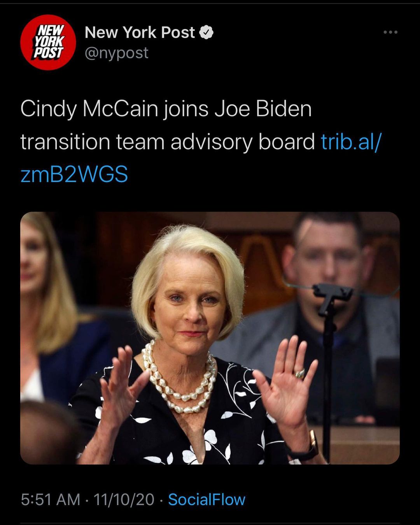Follow the trib.al/ article link

pos(352,142)
